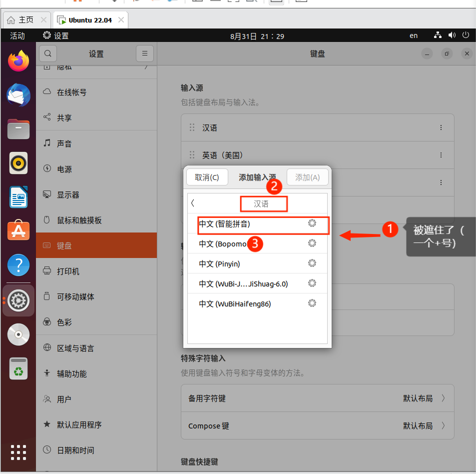
Task: Click the 添加(A) add button
Action: click(x=307, y=176)
